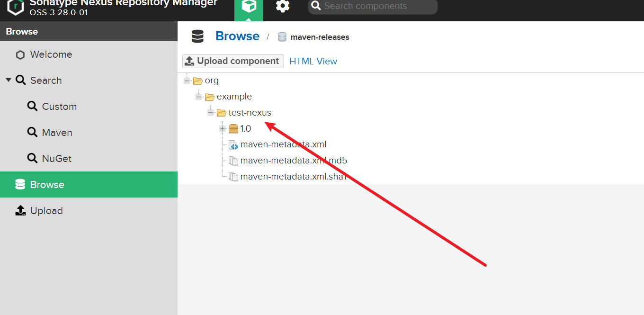
Task: Select Maven search in sidebar
Action: pyautogui.click(x=57, y=133)
